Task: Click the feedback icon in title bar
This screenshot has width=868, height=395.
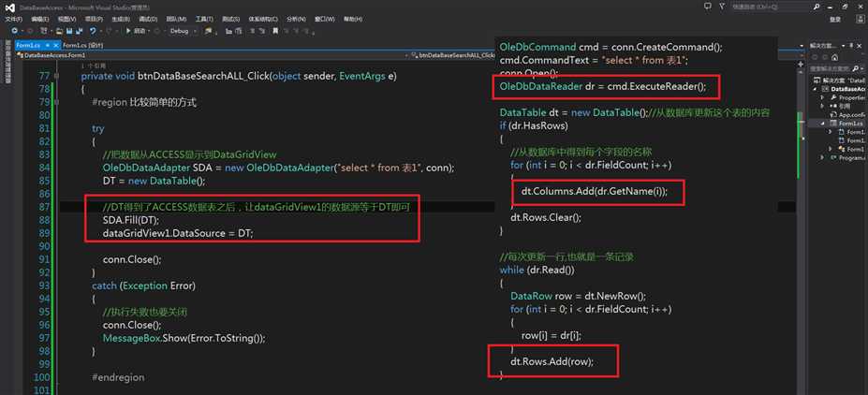Action: pyautogui.click(x=707, y=7)
